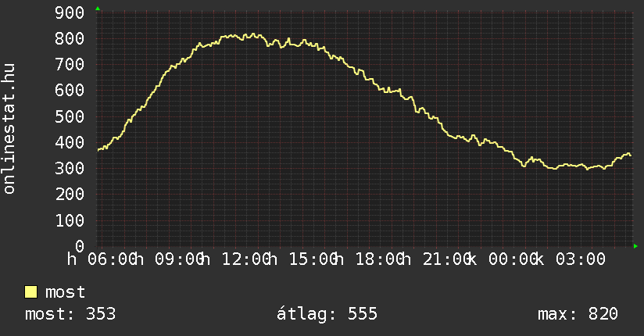Click the 300 y-axis label
This screenshot has height=336, width=644.
(70, 169)
